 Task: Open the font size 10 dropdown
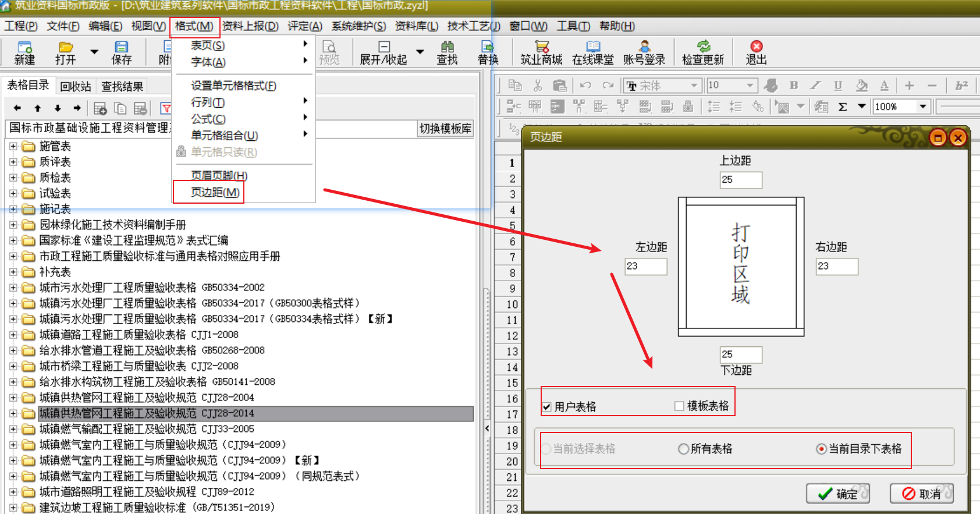coord(750,86)
